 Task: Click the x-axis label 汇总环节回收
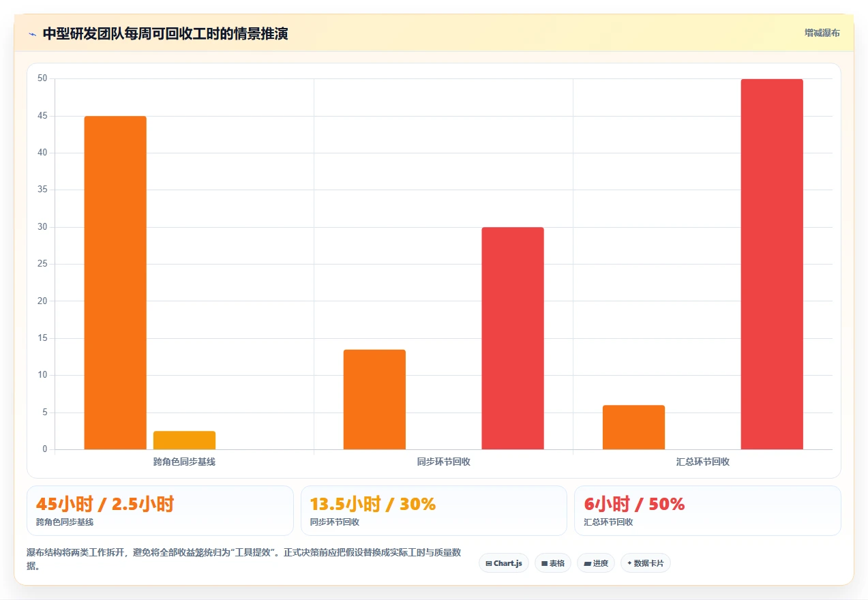(703, 462)
